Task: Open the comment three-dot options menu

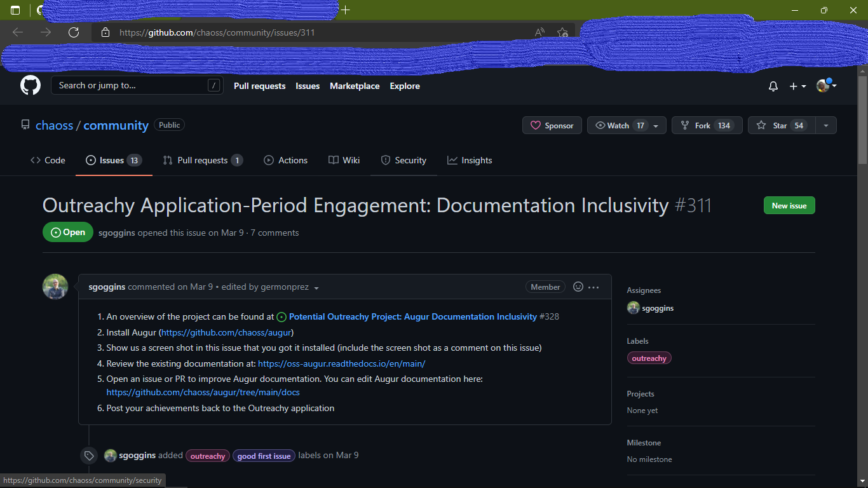Action: pyautogui.click(x=593, y=287)
